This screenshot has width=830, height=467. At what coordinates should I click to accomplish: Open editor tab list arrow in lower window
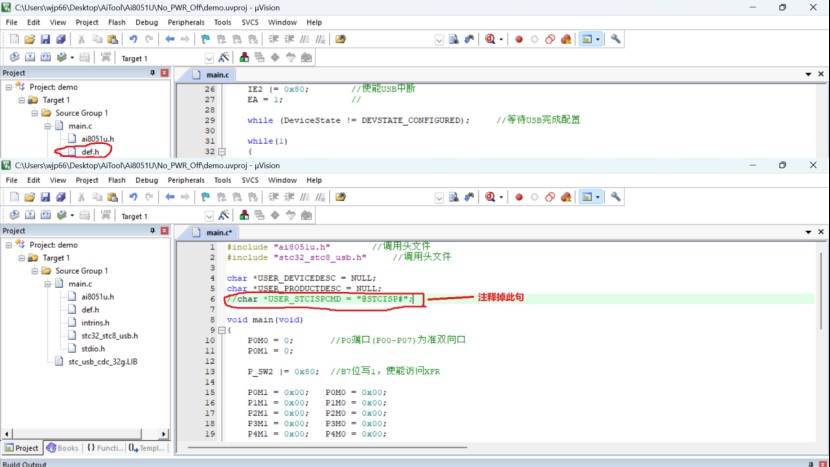(x=808, y=232)
